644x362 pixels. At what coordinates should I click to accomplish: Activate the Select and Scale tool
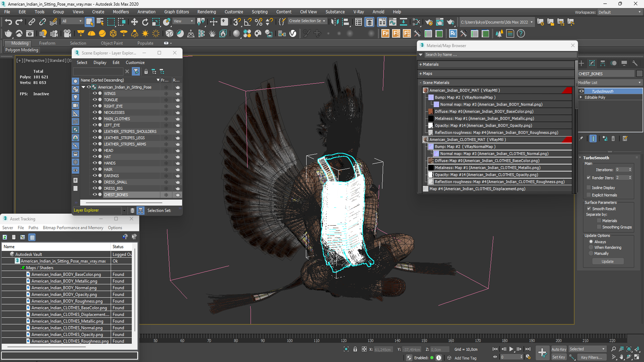pyautogui.click(x=156, y=22)
